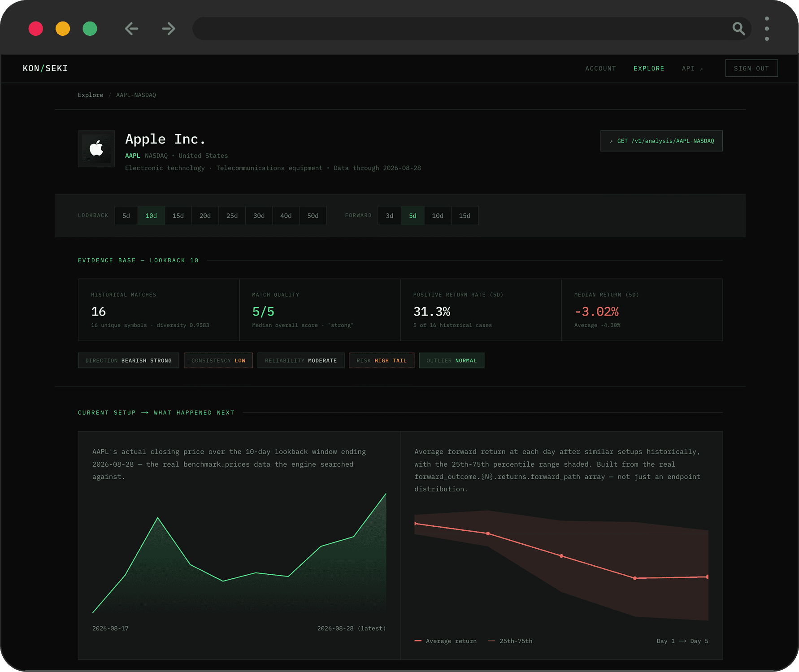
Task: Click the Day 1 → Day 5 label
Action: (x=682, y=641)
